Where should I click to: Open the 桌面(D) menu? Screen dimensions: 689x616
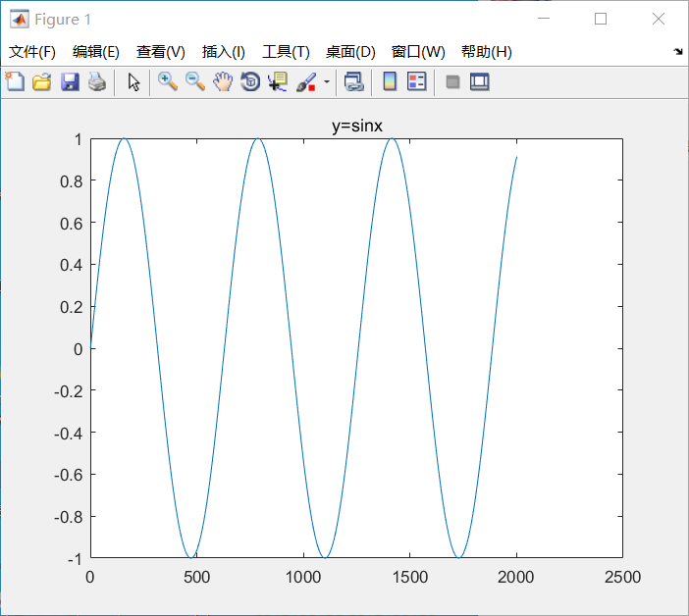tap(350, 52)
